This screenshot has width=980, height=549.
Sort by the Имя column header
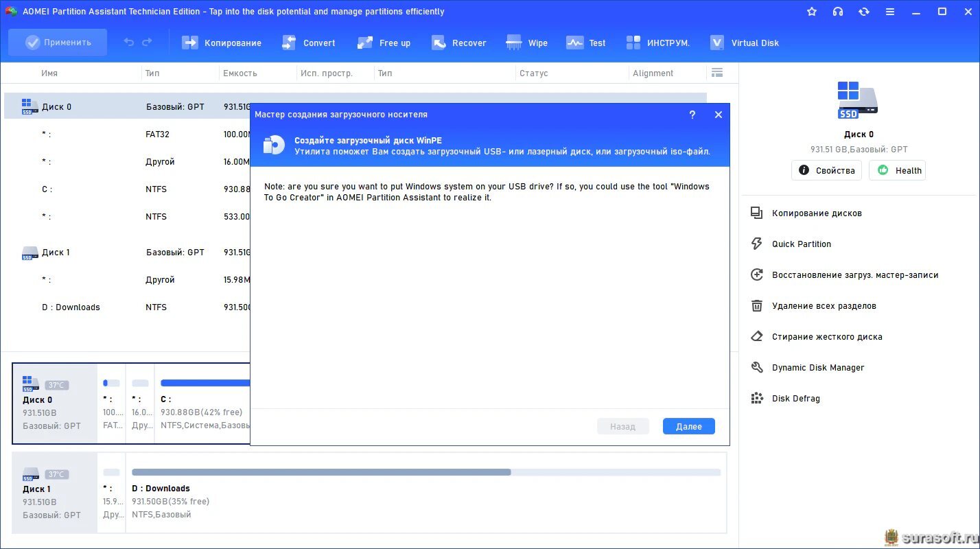49,73
